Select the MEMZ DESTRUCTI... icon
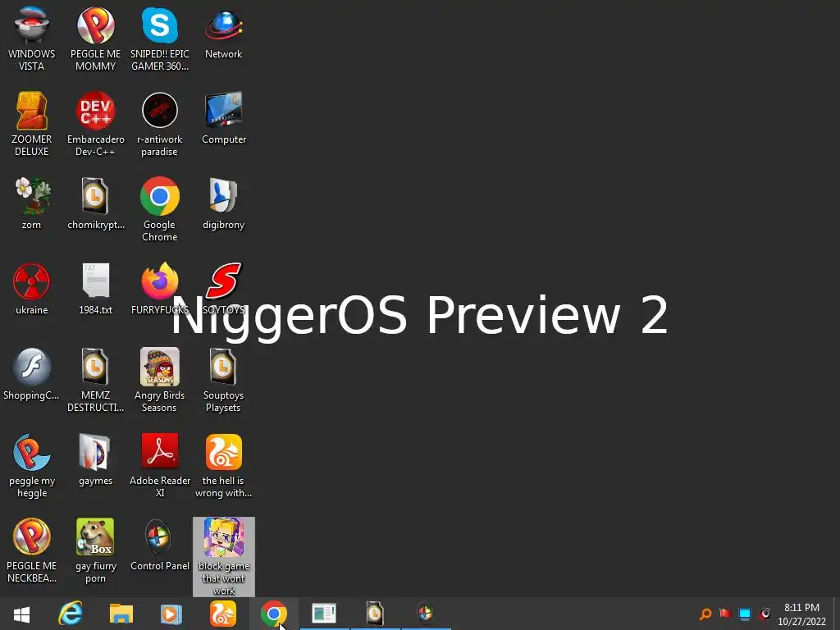This screenshot has width=840, height=630. [95, 379]
